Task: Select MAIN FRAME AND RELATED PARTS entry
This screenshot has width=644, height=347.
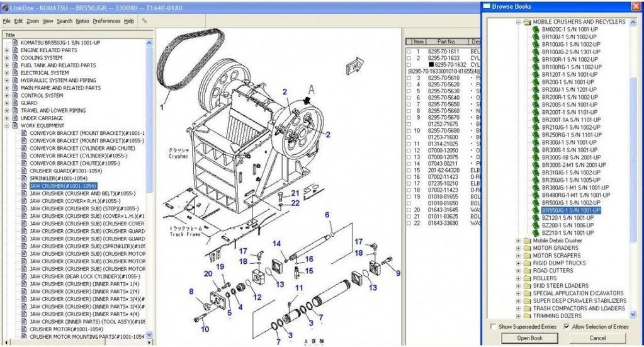Action: pos(60,88)
